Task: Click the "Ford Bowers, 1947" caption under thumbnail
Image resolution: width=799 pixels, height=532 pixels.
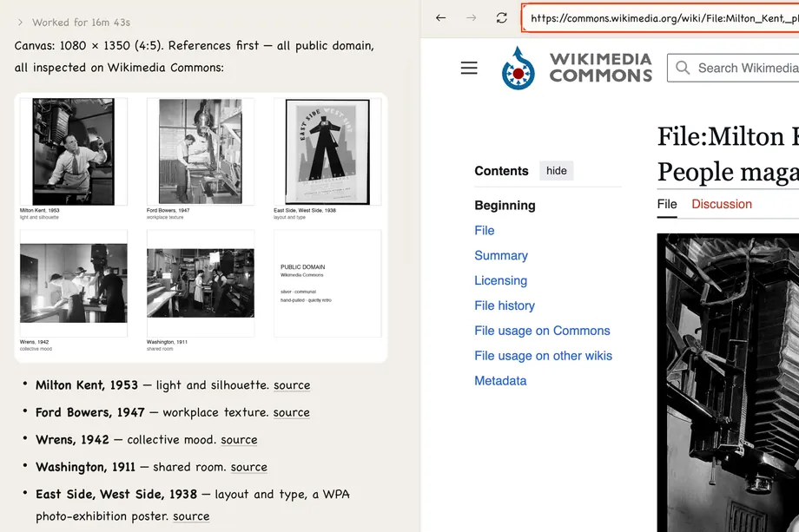Action: tap(168, 210)
